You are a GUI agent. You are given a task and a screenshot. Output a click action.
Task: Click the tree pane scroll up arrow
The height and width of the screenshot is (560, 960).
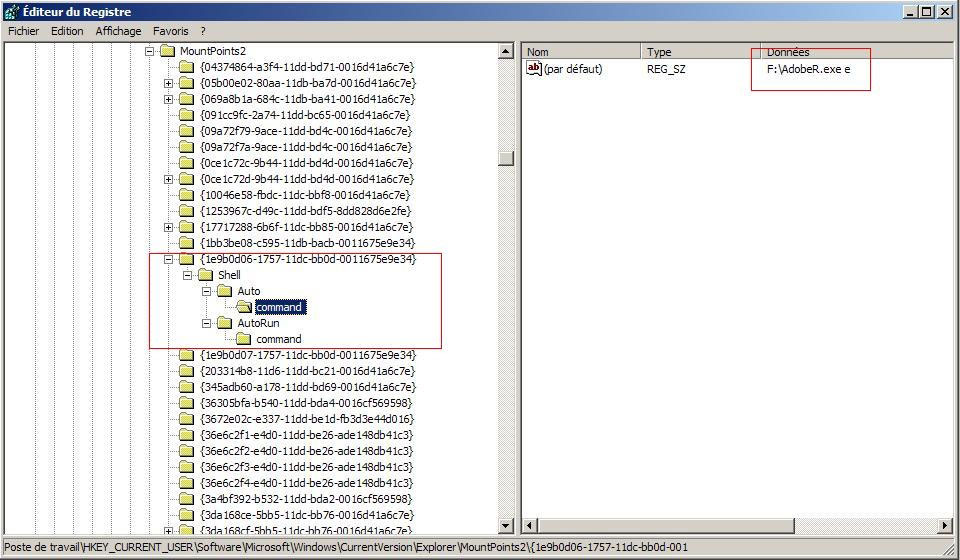506,51
